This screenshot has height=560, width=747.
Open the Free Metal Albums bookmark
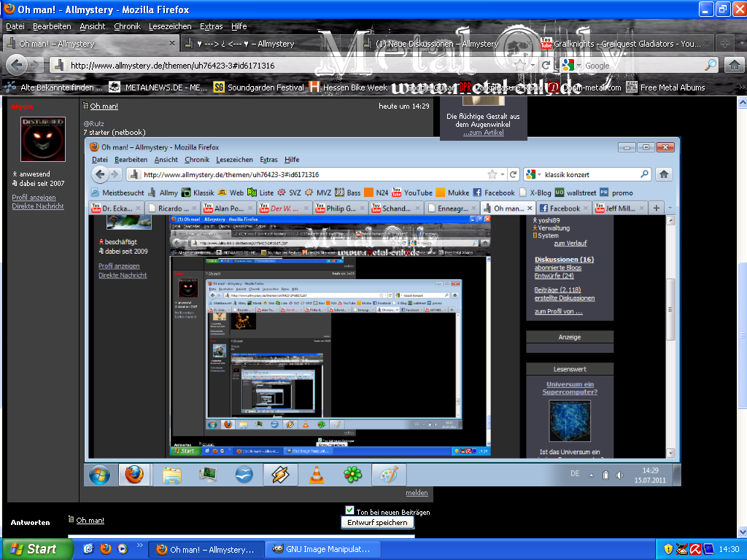pos(665,87)
